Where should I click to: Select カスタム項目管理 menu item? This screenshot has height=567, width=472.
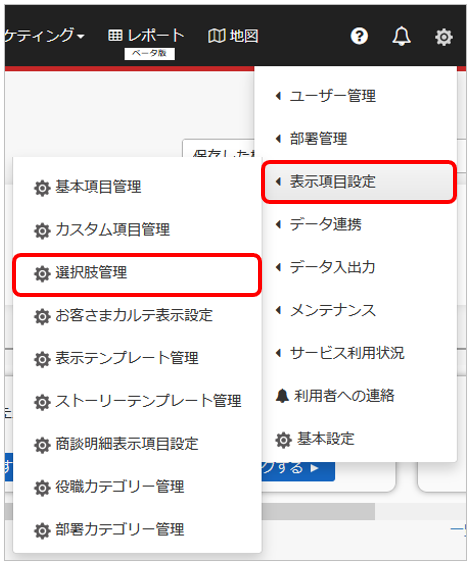point(137,230)
